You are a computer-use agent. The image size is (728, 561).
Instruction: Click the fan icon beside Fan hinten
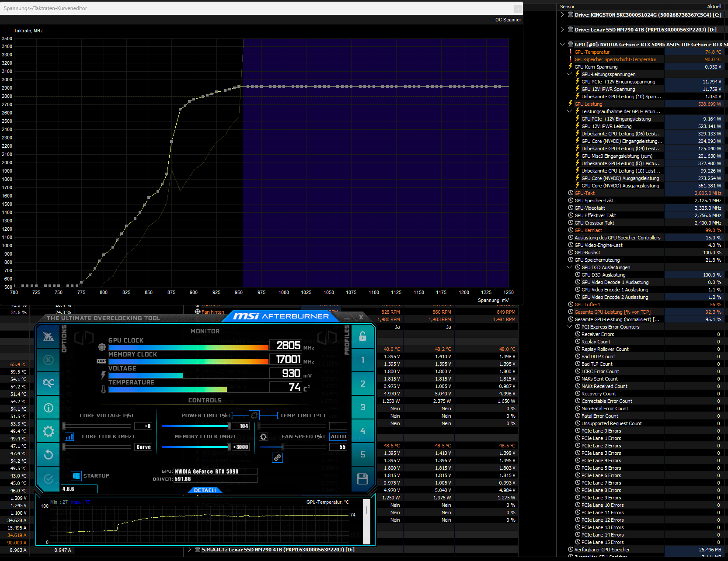(x=198, y=312)
